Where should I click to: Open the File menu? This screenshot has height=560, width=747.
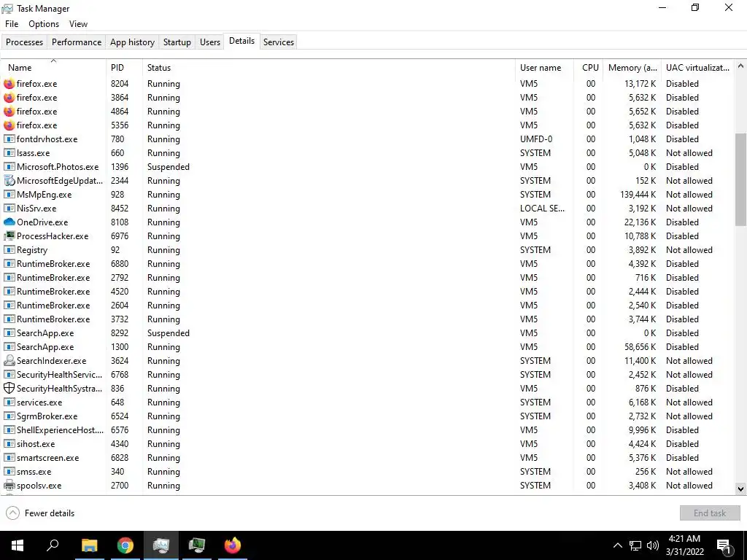tap(12, 24)
